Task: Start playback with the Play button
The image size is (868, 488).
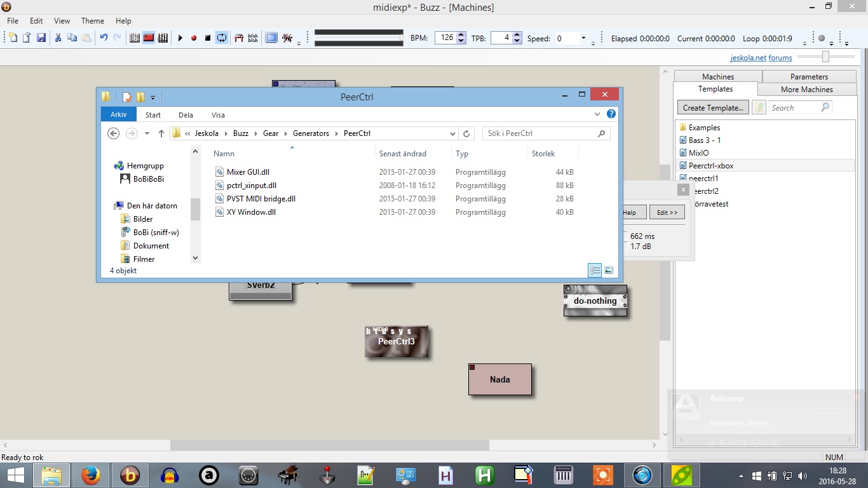Action: click(x=180, y=38)
